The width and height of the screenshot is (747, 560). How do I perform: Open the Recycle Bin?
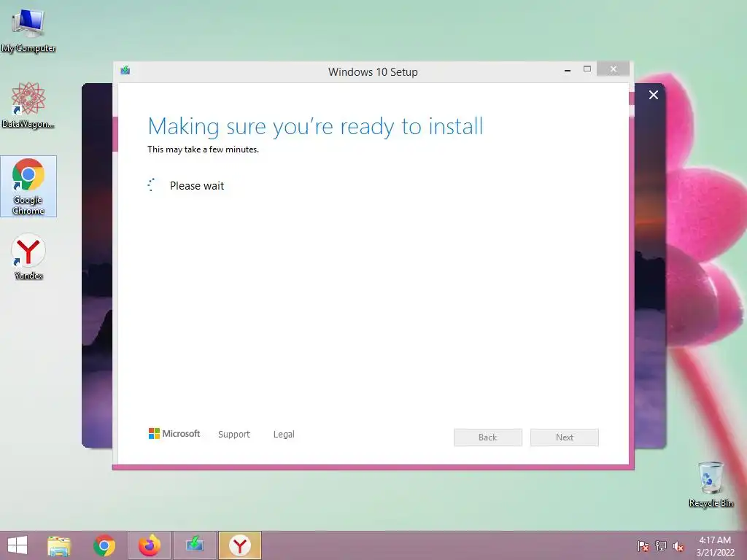pyautogui.click(x=711, y=484)
